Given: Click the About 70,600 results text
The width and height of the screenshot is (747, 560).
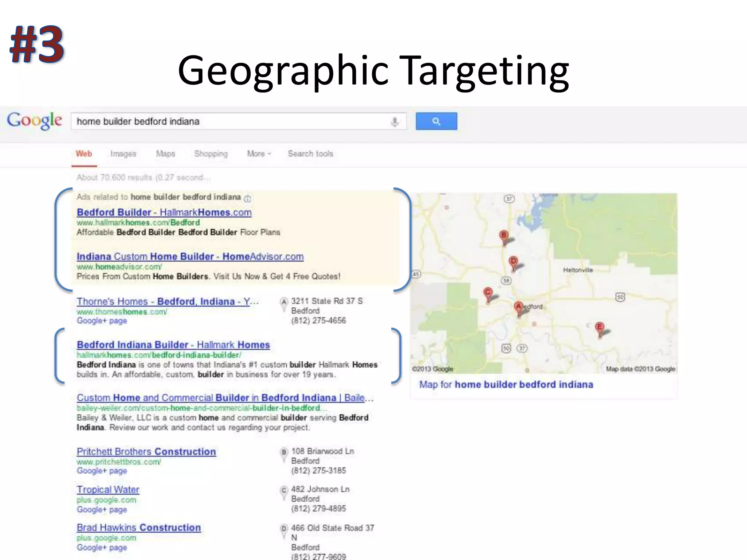Looking at the screenshot, I should (x=143, y=178).
